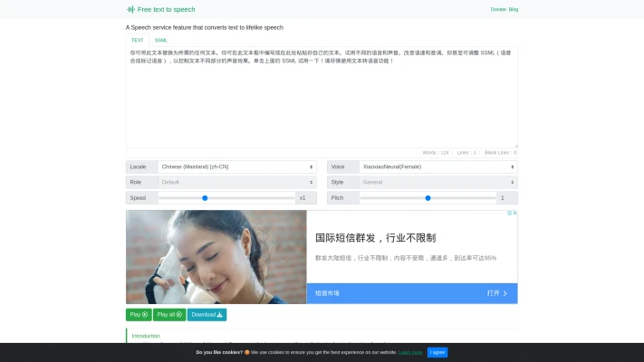
Task: Click the Free text to speech title
Action: [167, 9]
